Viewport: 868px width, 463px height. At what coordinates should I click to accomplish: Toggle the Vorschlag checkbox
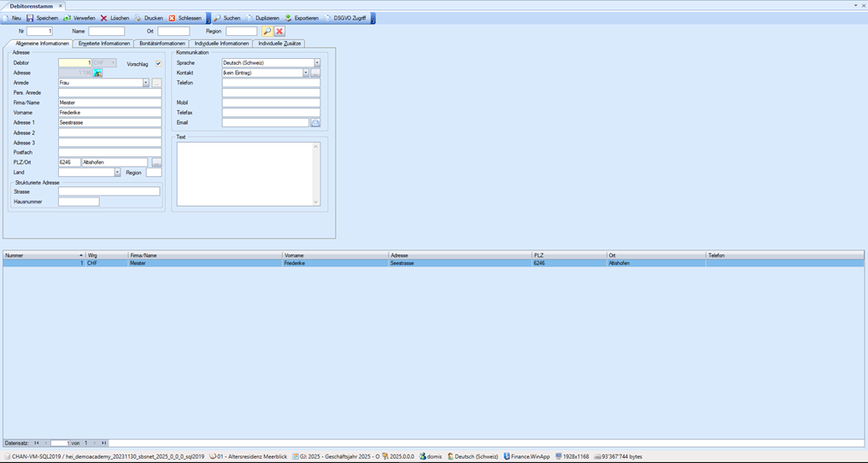click(158, 64)
